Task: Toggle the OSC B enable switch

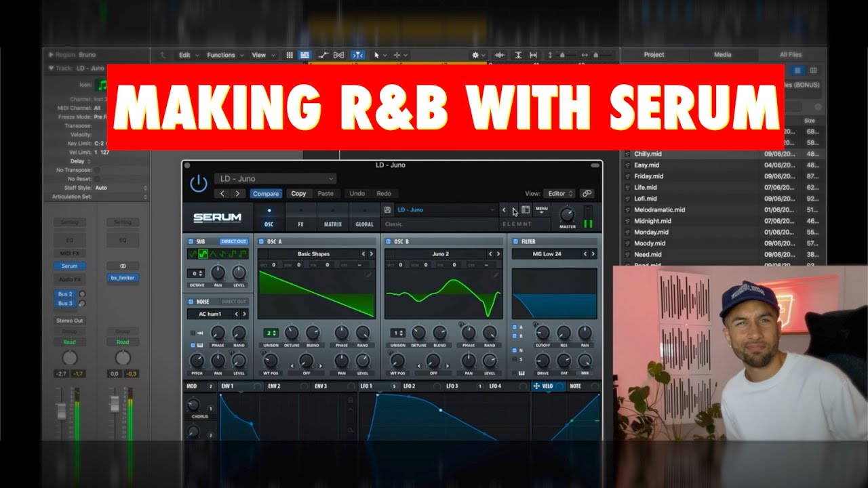Action: click(x=388, y=241)
